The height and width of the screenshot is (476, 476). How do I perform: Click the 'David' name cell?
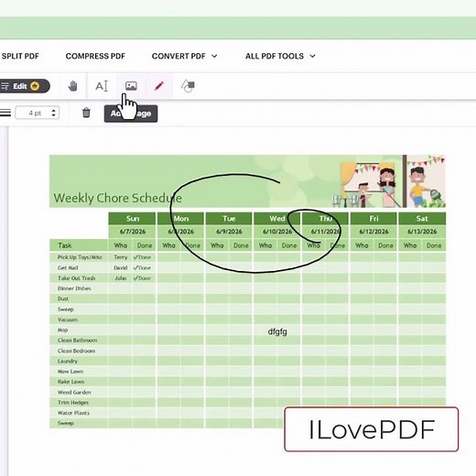(121, 268)
